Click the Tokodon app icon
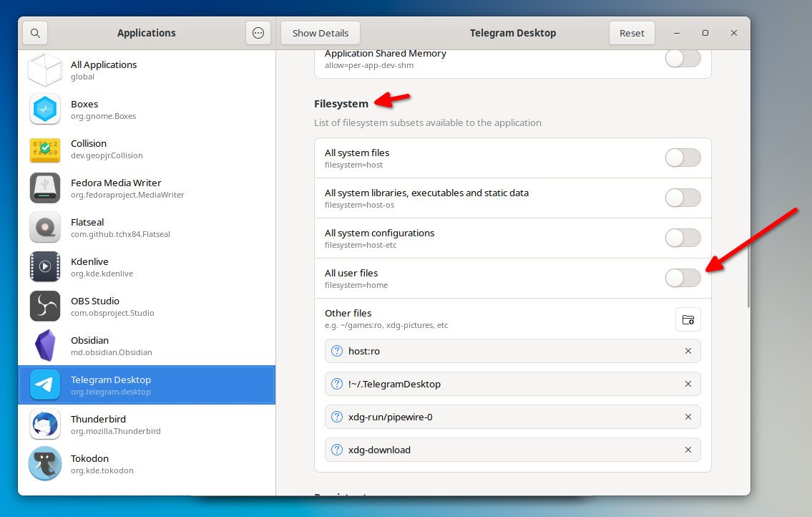 click(x=45, y=464)
